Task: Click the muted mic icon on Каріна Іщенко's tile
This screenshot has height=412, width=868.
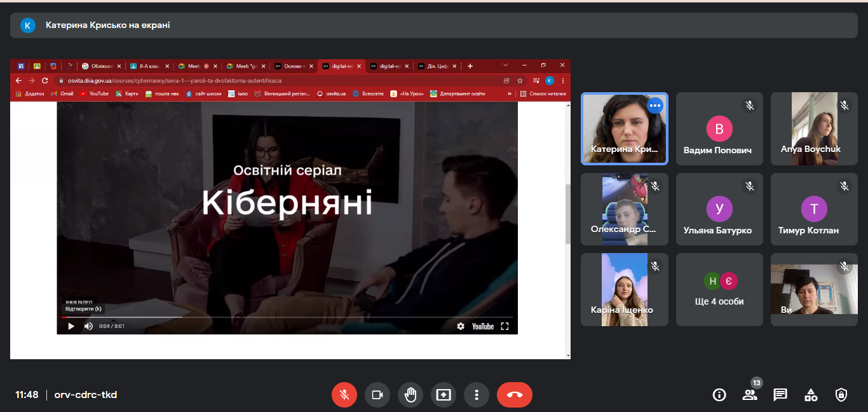Action: [x=655, y=266]
